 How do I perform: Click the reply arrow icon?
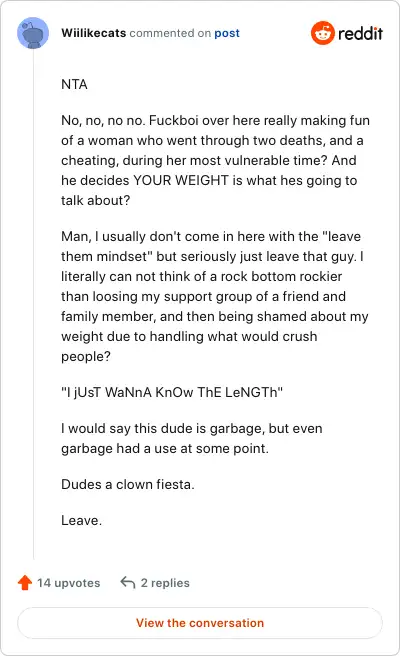128,582
